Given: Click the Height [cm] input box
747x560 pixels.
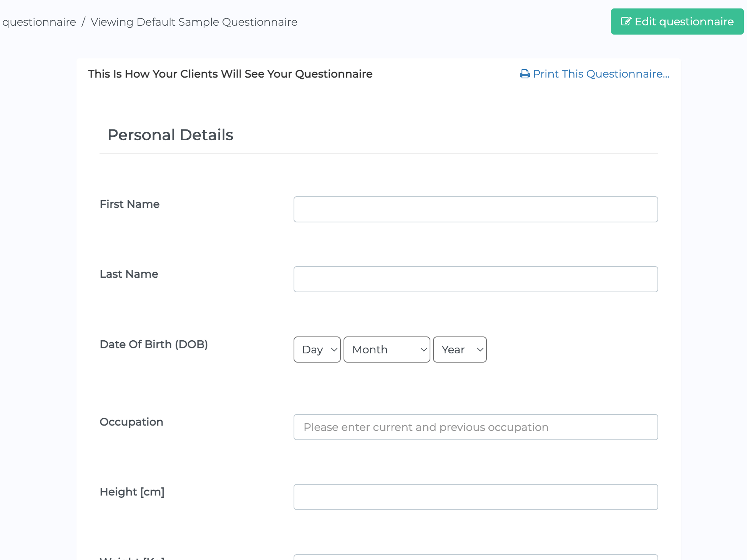Looking at the screenshot, I should coord(476,497).
